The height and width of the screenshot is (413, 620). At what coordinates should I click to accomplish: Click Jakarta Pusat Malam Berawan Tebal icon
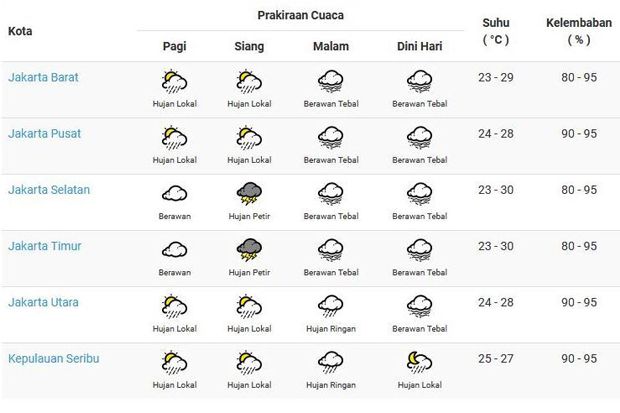[331, 138]
